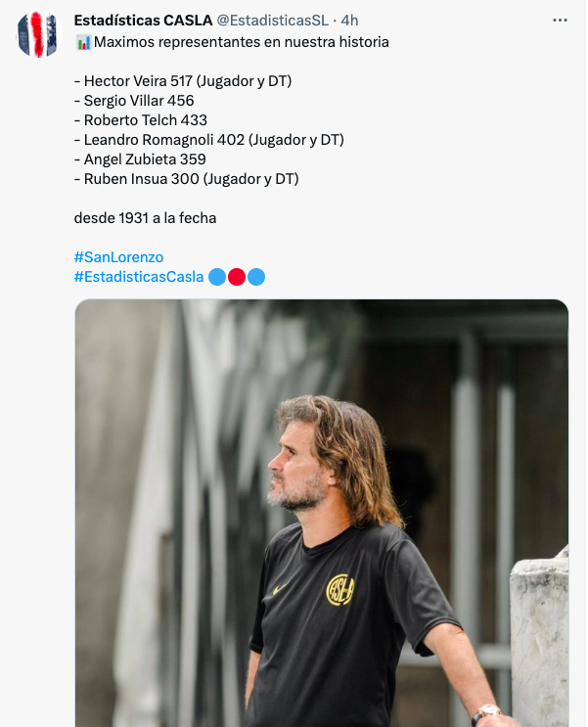Click the first blue circle emoji
The width and height of the screenshot is (588, 727).
217,277
